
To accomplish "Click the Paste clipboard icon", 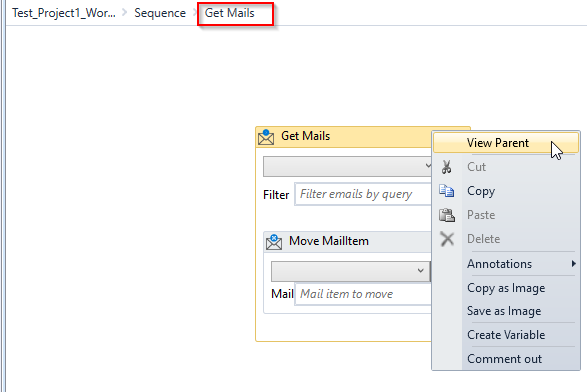I will [447, 215].
